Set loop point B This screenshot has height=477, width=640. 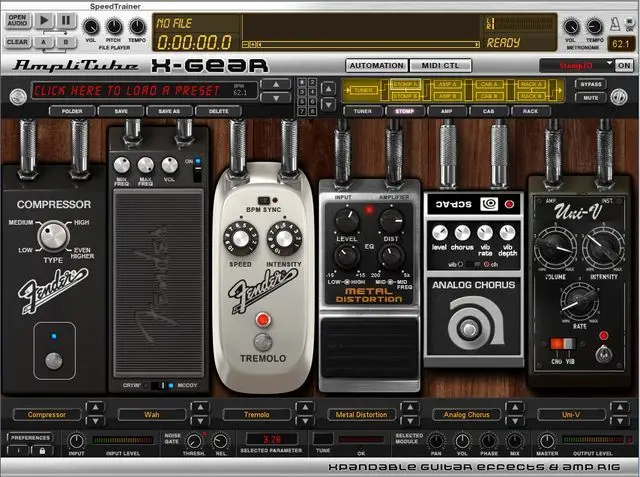66,42
